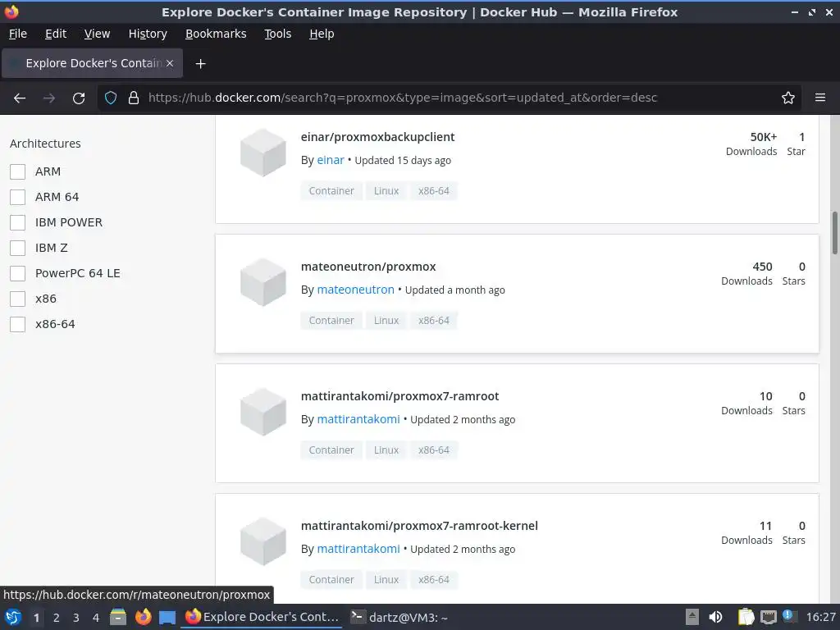This screenshot has height=630, width=840.
Task: Click x86-64 tag on mateoneutron/proxmox card
Action: click(434, 321)
